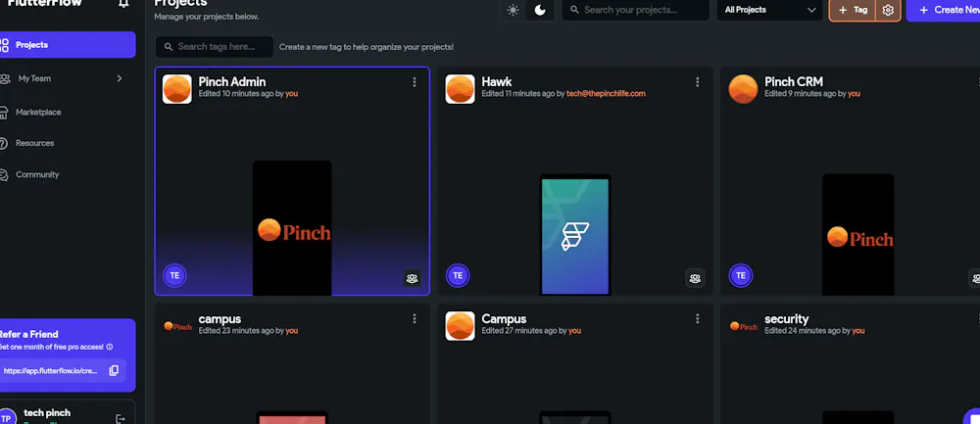
Task: Open the notifications bell
Action: [123, 3]
